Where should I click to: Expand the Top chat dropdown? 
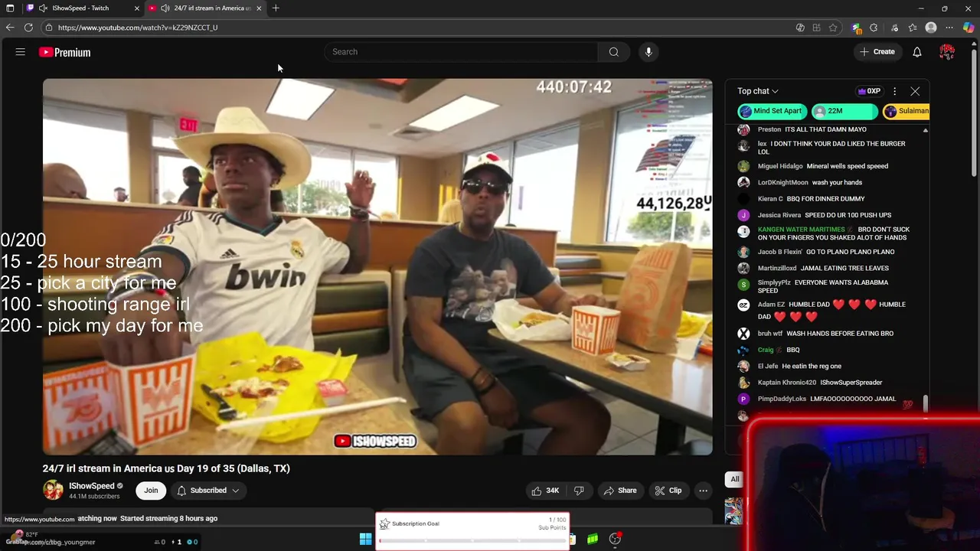[758, 91]
